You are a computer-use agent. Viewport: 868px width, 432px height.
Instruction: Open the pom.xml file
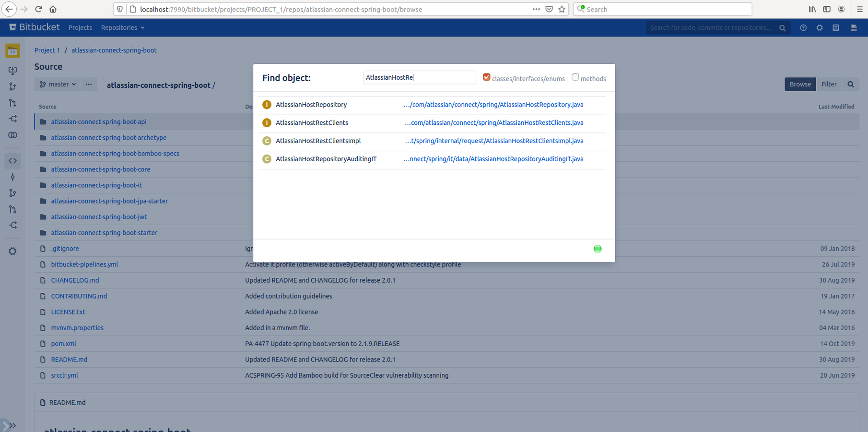(63, 344)
